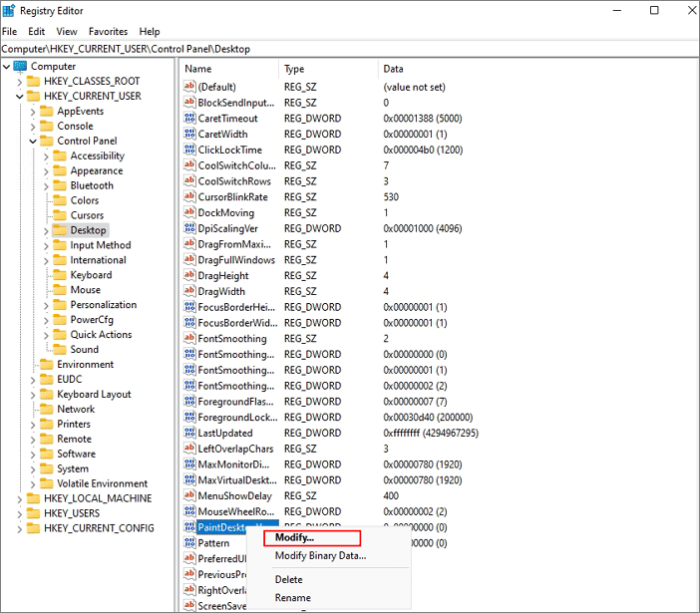
Task: Select the Computer root node icon
Action: [x=20, y=67]
